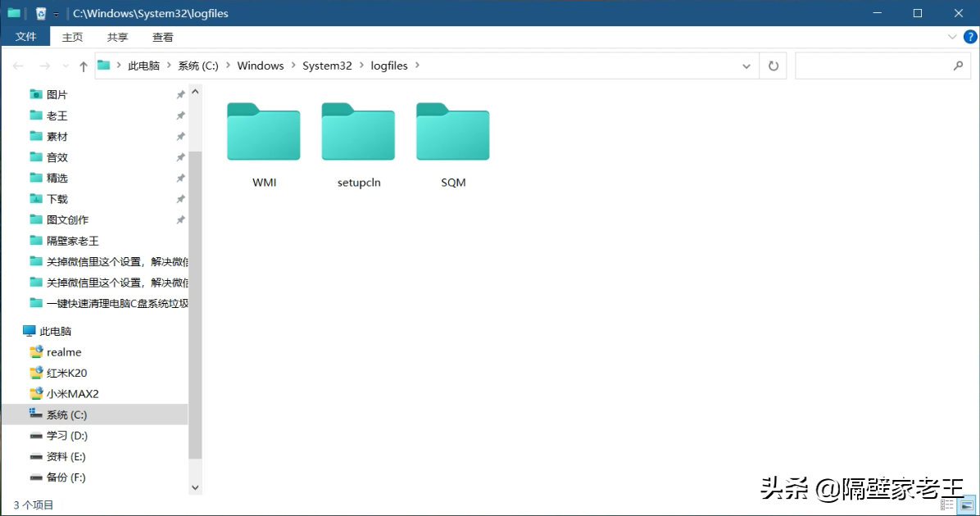Click the refresh button beside address bar
This screenshot has width=980, height=516.
[x=774, y=66]
